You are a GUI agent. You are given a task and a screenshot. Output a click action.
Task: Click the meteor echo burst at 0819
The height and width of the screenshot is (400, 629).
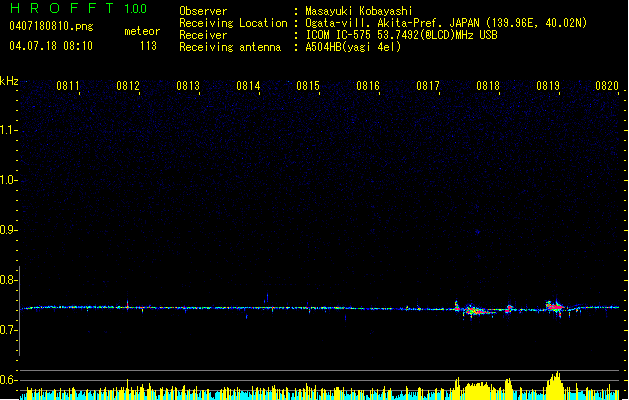pyautogui.click(x=556, y=308)
